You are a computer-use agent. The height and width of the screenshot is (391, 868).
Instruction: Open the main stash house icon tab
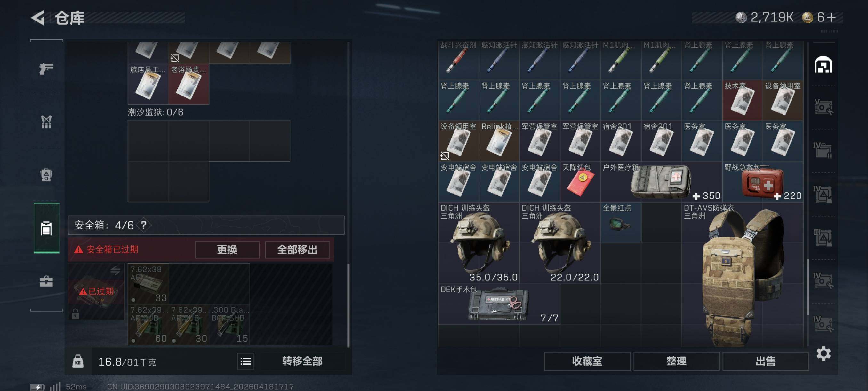(823, 65)
